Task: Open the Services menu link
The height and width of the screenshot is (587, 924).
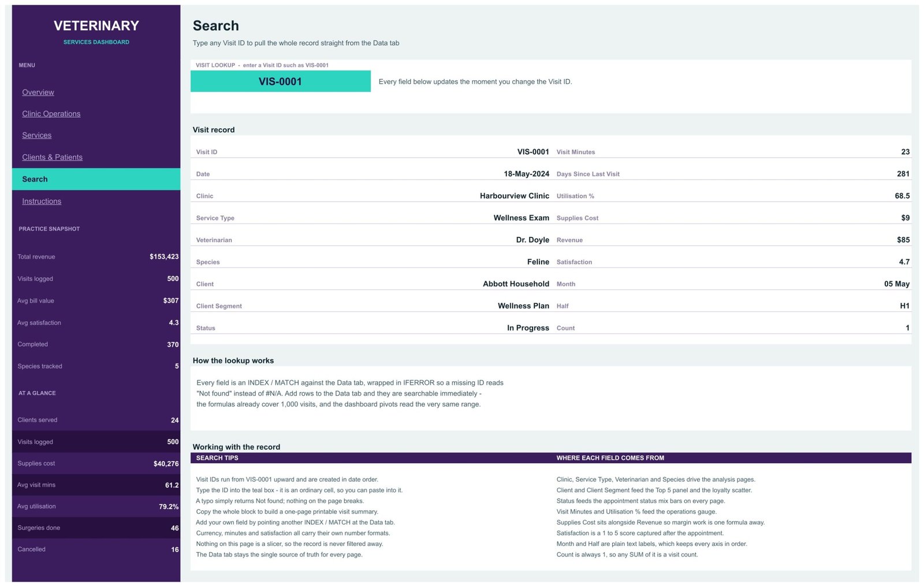Action: coord(37,135)
